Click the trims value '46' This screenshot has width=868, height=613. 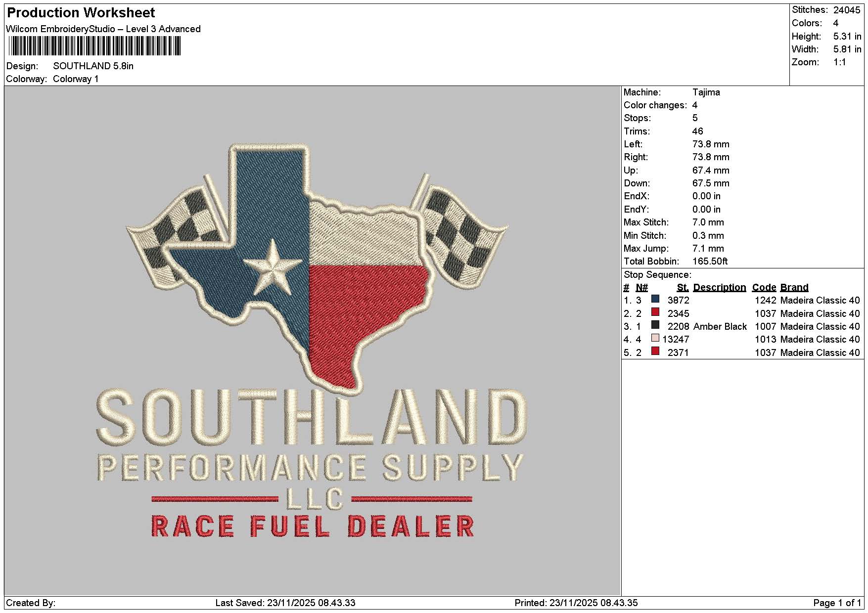(x=698, y=131)
